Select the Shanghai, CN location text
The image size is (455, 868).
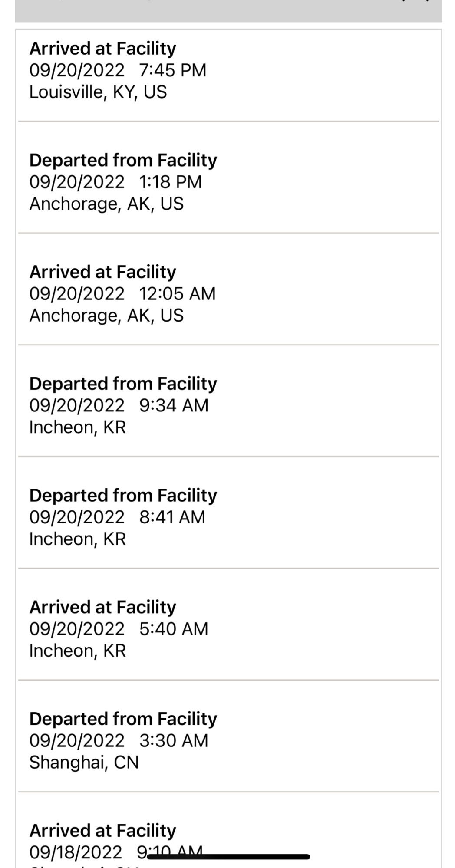point(84,763)
